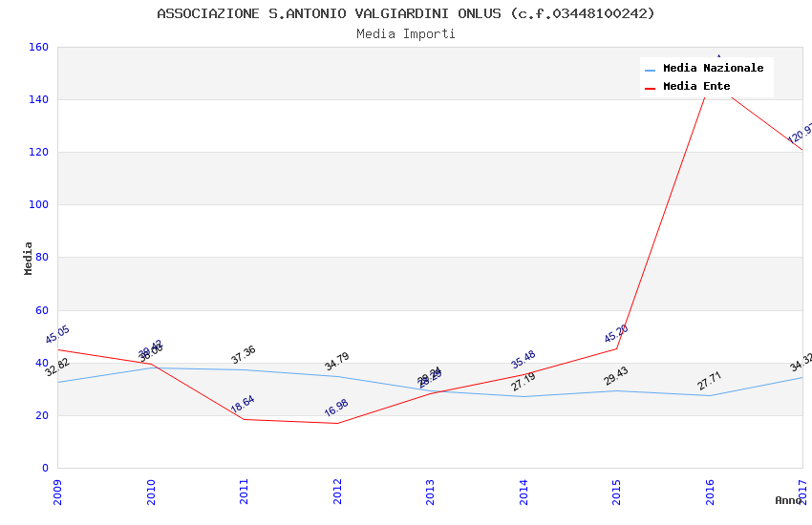Click the subtitle 'Media Importi'
The width and height of the screenshot is (812, 525).
click(x=405, y=34)
